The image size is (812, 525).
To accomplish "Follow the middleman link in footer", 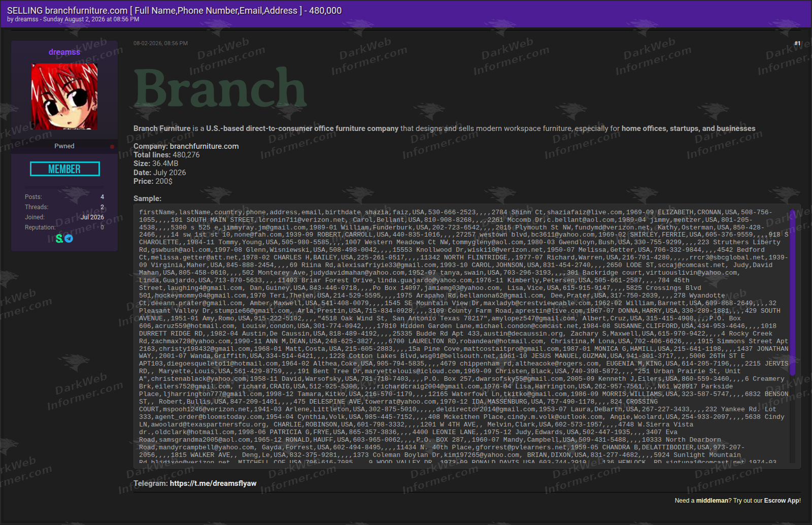I will click(x=712, y=501).
